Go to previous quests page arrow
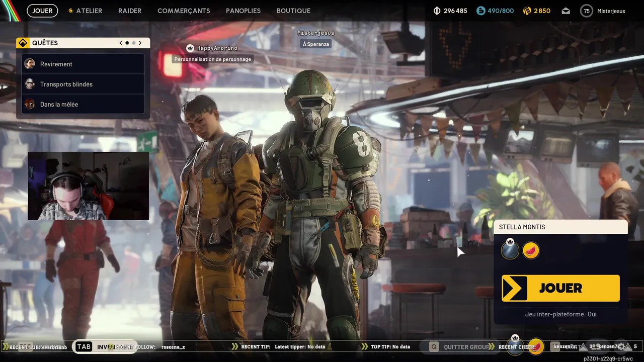 pyautogui.click(x=121, y=43)
